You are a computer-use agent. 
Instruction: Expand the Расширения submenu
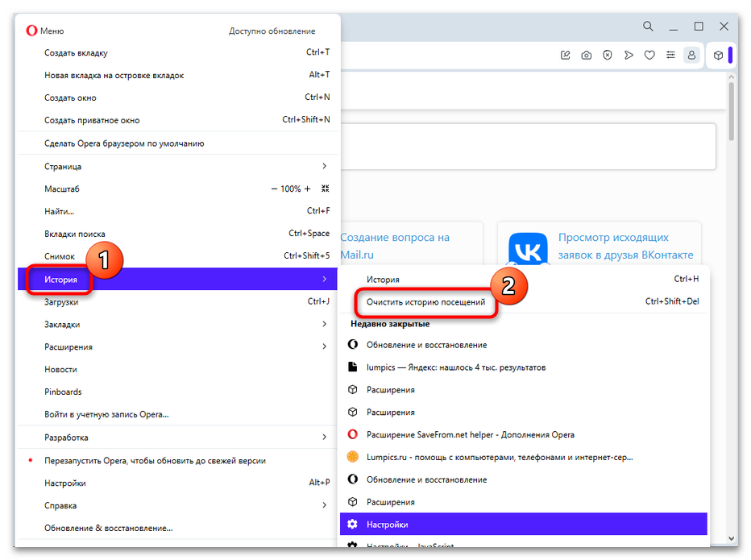point(177,346)
